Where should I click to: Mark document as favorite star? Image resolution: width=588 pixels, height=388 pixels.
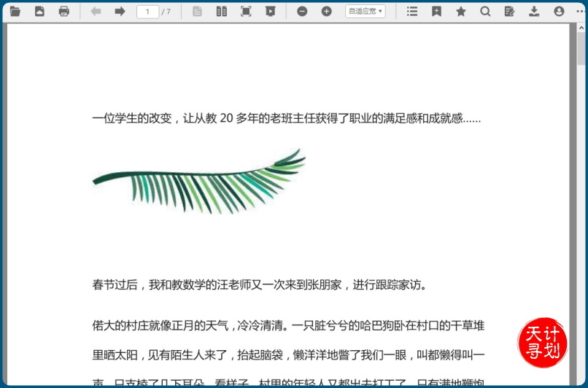pos(461,11)
